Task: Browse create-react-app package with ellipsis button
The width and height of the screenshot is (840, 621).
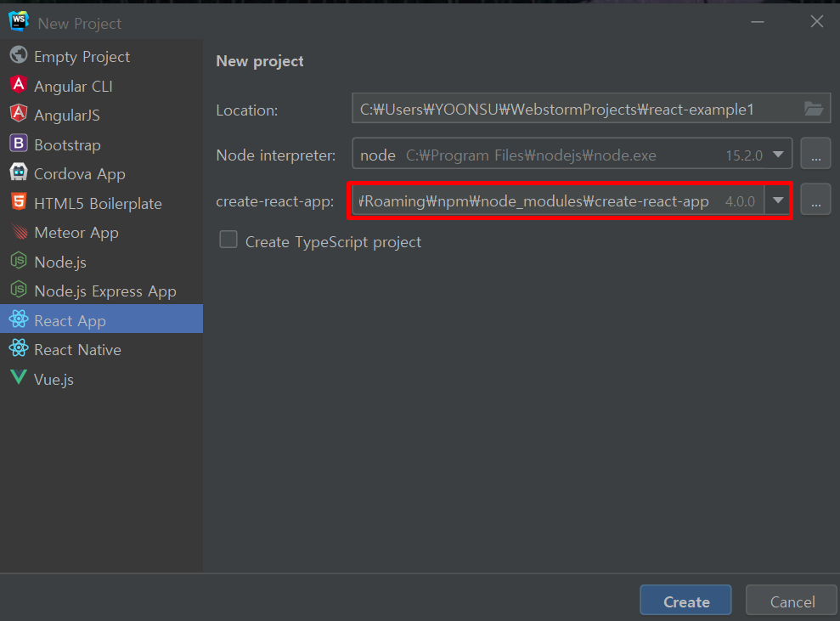Action: pos(815,200)
